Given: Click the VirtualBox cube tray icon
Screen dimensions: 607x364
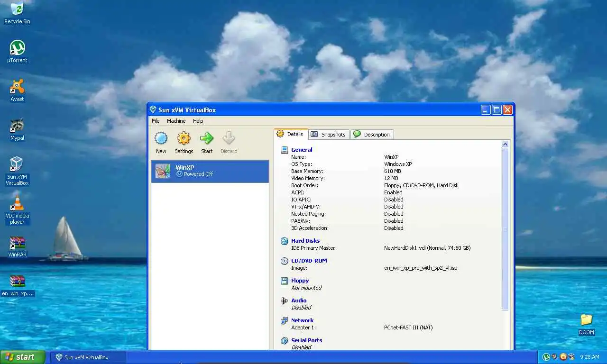Looking at the screenshot, I should pyautogui.click(x=571, y=357).
